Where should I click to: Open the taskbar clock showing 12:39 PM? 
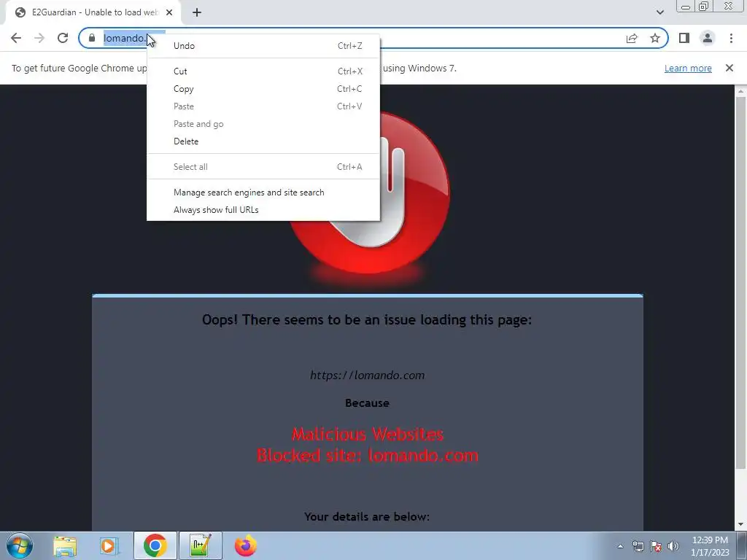coord(710,546)
